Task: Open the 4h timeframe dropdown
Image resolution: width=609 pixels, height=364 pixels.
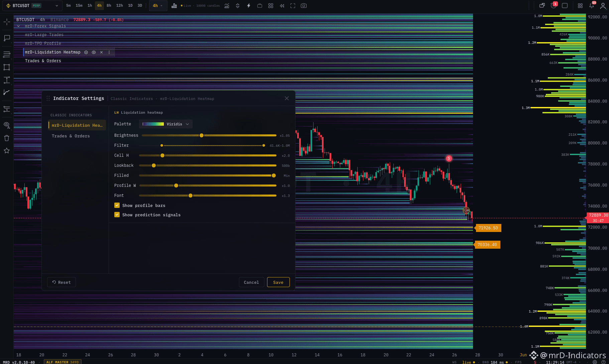Action: click(158, 6)
